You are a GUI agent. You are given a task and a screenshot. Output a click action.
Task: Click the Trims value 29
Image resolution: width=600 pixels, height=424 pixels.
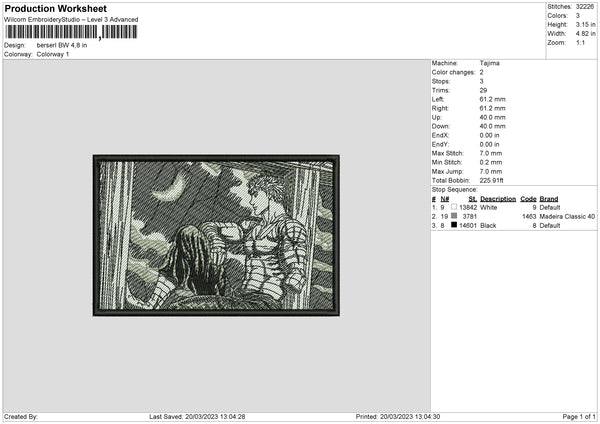tap(483, 90)
